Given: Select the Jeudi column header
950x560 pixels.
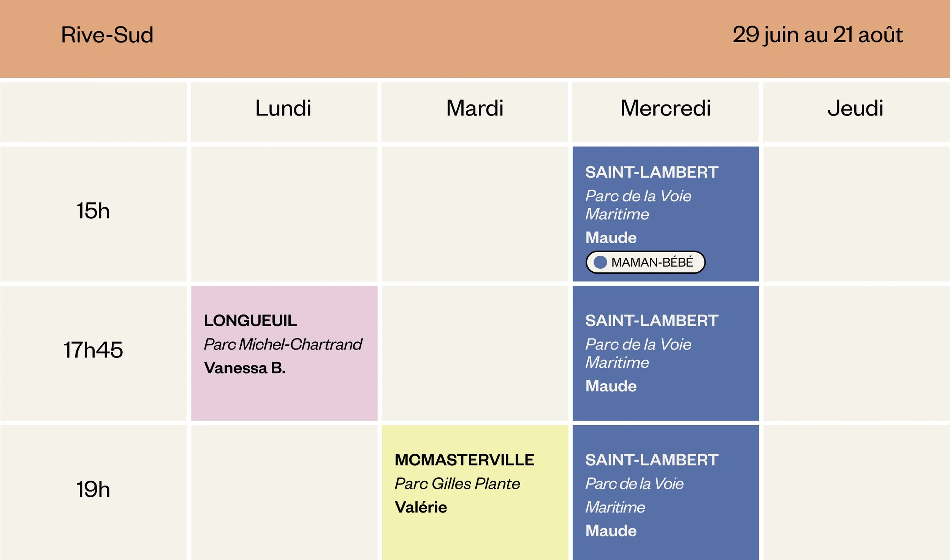Looking at the screenshot, I should pyautogui.click(x=857, y=112).
